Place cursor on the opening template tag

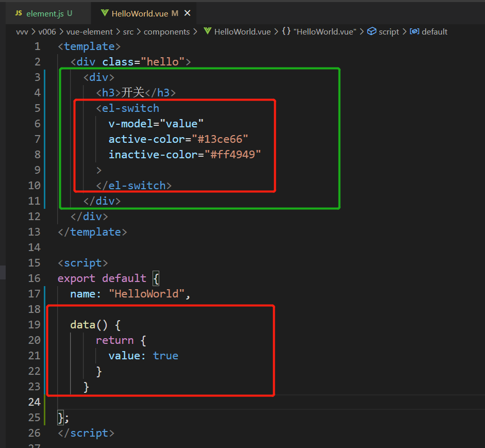[89, 46]
